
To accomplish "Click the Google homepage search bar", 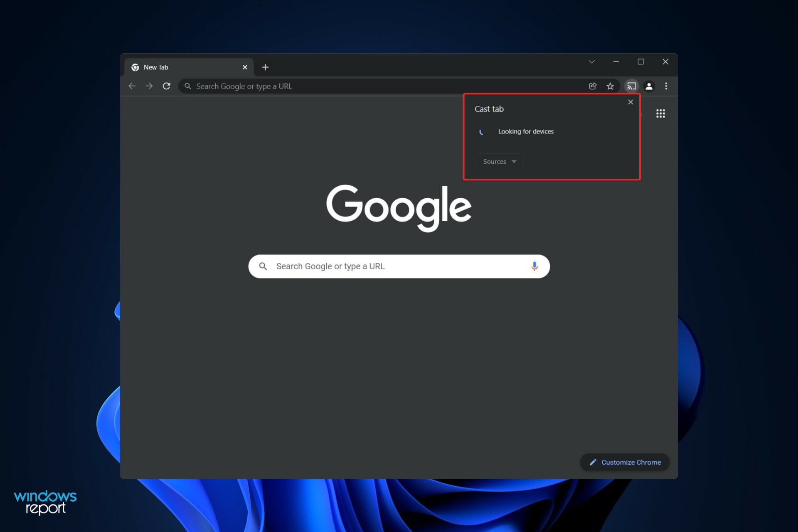I will 399,266.
